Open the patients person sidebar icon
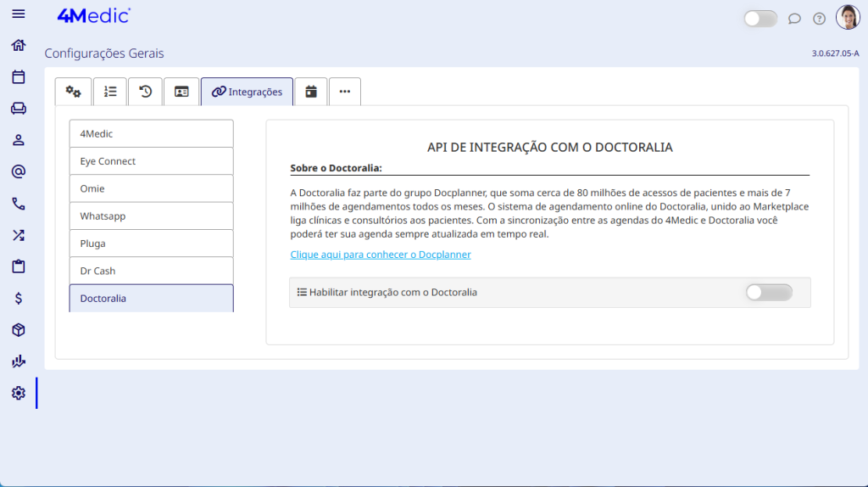 (19, 140)
